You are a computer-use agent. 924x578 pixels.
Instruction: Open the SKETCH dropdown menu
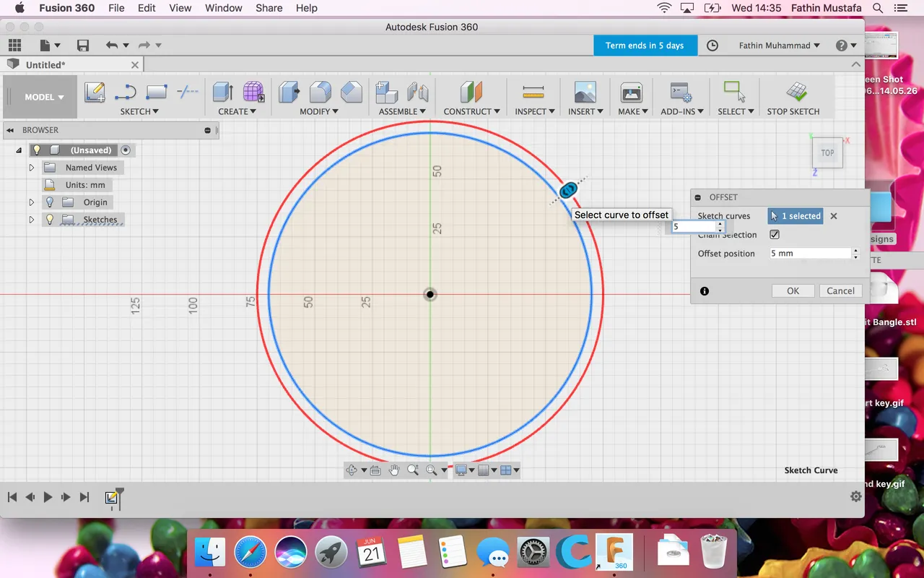(139, 111)
